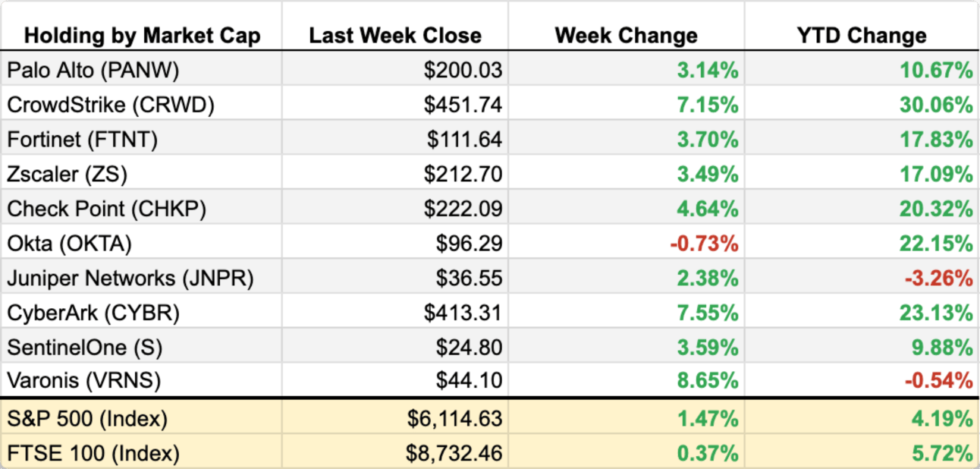Screen dimensions: 980x469
Task: Select FTSE 100 YTD change 5.72%
Action: pyautogui.click(x=942, y=454)
